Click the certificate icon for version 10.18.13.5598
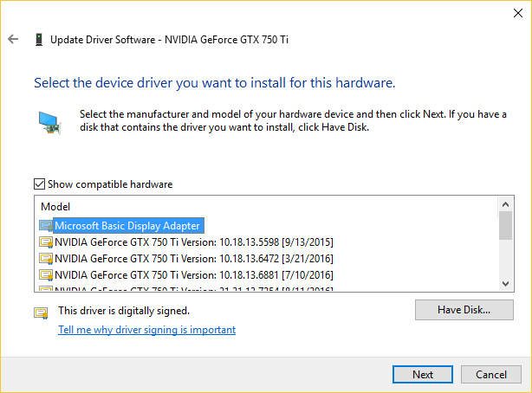The image size is (532, 393). coord(46,242)
